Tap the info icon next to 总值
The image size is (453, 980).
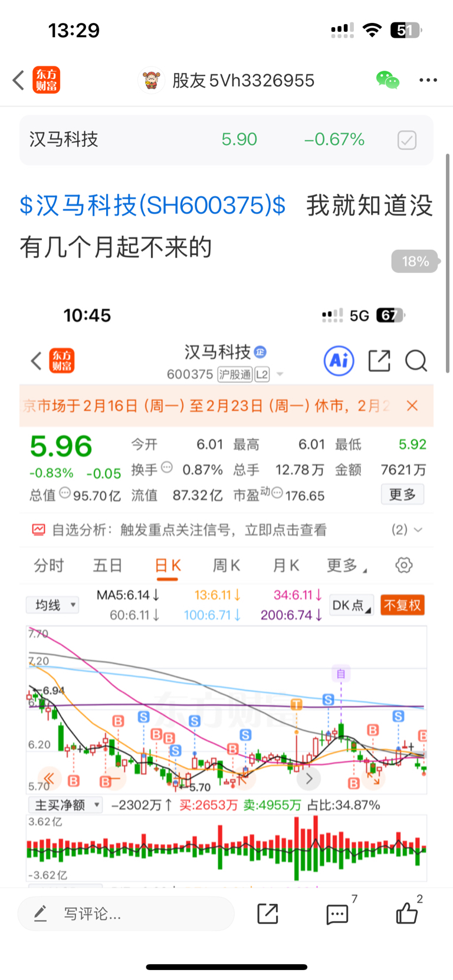(x=65, y=493)
